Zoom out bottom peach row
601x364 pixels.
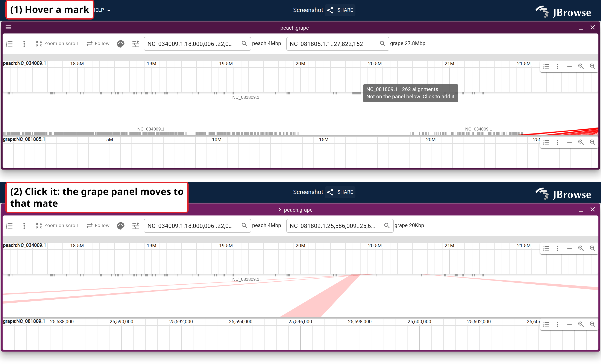[x=581, y=248]
